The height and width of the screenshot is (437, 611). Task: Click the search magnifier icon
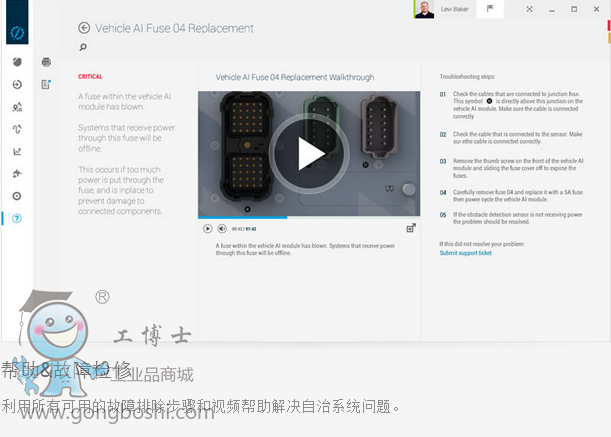coord(83,47)
